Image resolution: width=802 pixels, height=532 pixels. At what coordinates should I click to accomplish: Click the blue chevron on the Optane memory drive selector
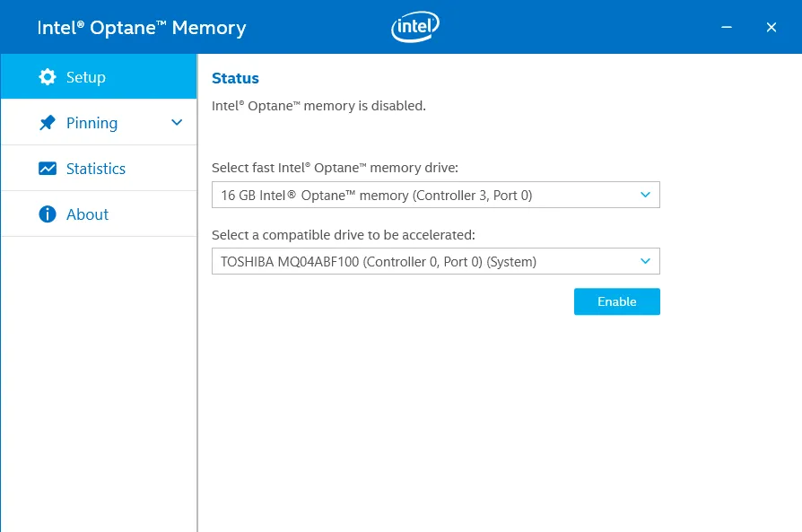pyautogui.click(x=644, y=194)
